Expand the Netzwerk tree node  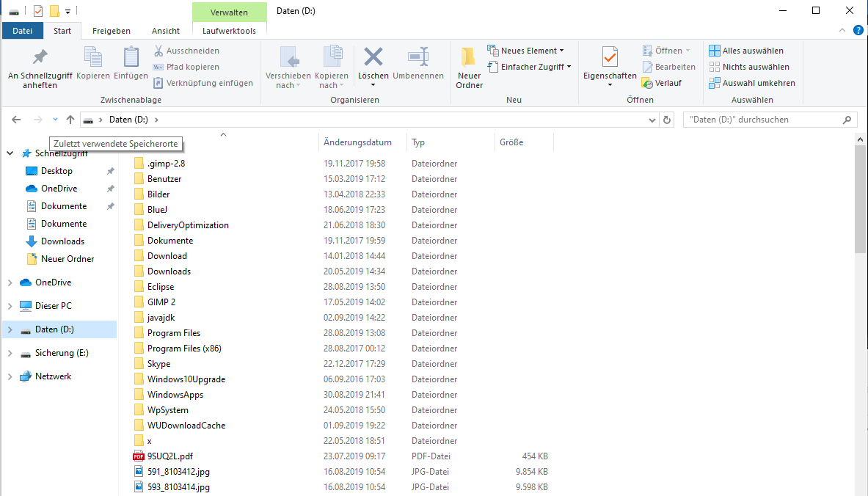click(10, 376)
